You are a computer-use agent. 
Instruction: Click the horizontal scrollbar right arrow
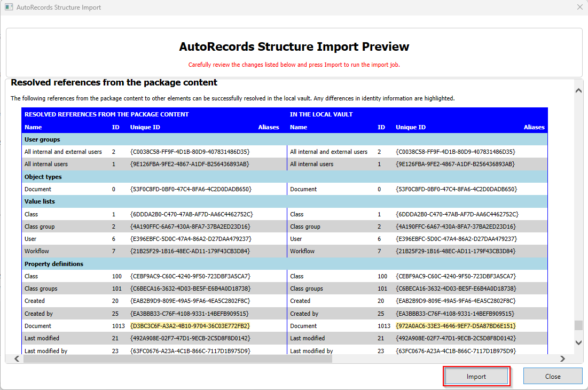[562, 359]
